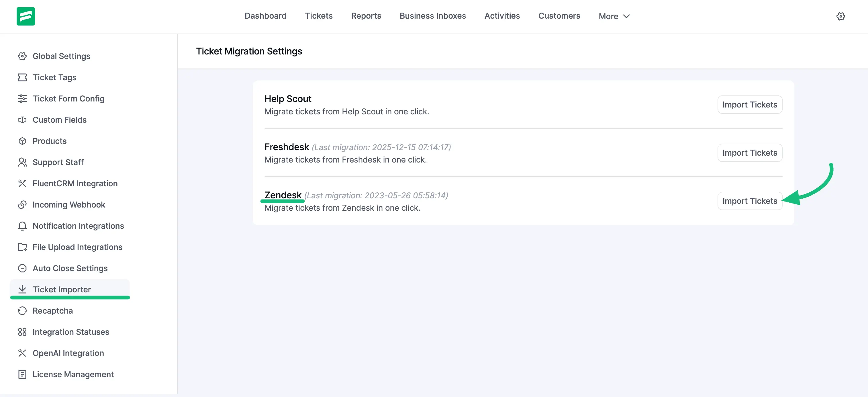Select the Ticket Tags sidebar icon
The height and width of the screenshot is (397, 868).
(22, 77)
